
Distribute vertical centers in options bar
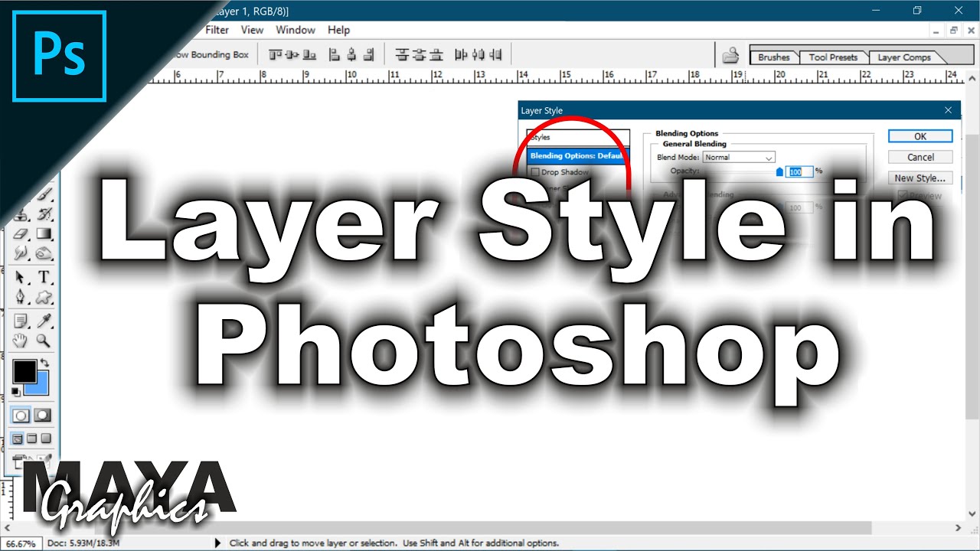[419, 54]
